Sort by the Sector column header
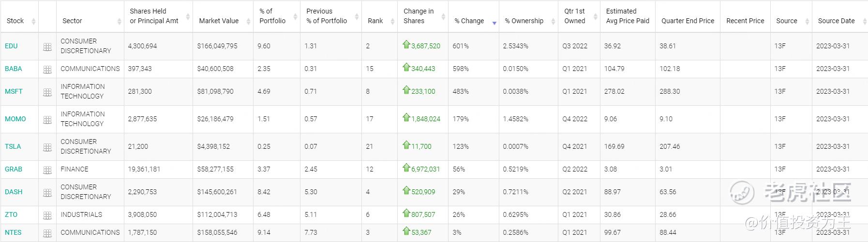Viewport: 868px width, 242px height. click(x=73, y=21)
